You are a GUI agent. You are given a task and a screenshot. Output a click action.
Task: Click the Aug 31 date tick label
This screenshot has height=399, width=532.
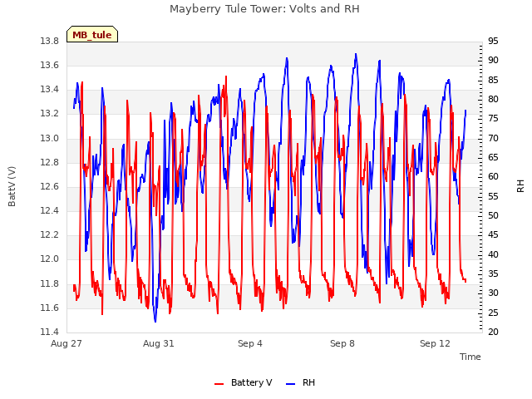click(159, 343)
